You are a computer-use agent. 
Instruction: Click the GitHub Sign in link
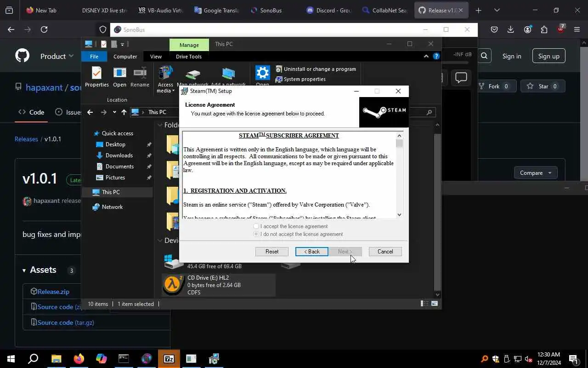tap(512, 56)
